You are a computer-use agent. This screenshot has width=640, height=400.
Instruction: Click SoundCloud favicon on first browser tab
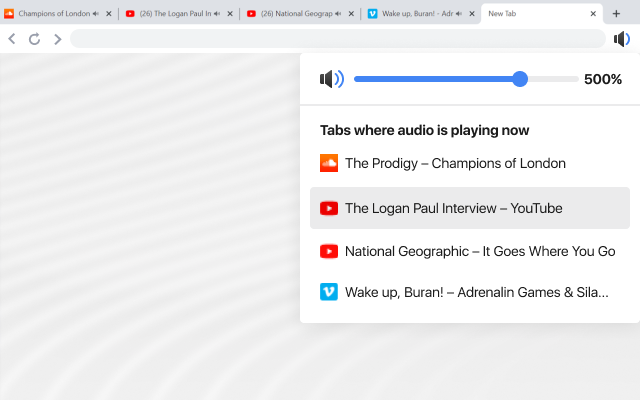click(9, 13)
